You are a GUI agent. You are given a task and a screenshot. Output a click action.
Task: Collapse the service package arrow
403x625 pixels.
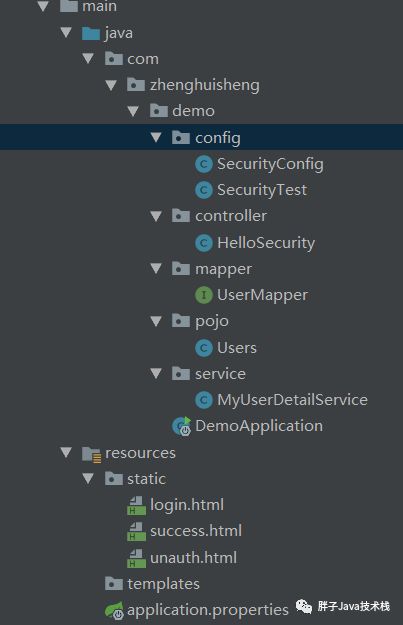(156, 373)
